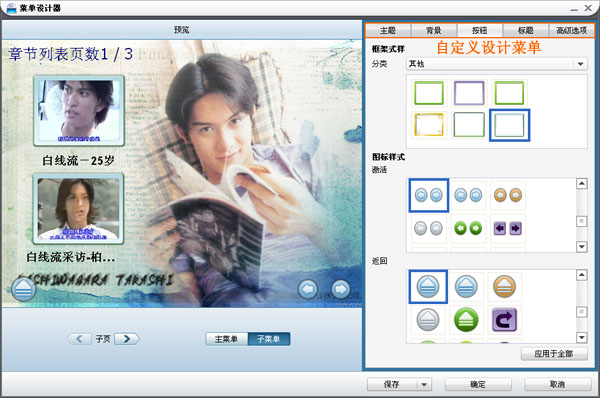Select the purple curved-arrow return icon
This screenshot has width=600, height=398.
(504, 320)
